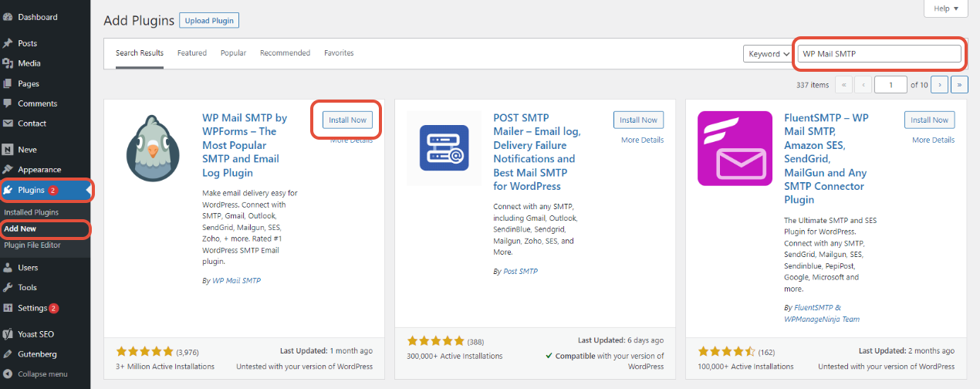Viewport: 980px width, 389px height.
Task: Click '300,000+ Active Installations' text
Action: point(455,356)
